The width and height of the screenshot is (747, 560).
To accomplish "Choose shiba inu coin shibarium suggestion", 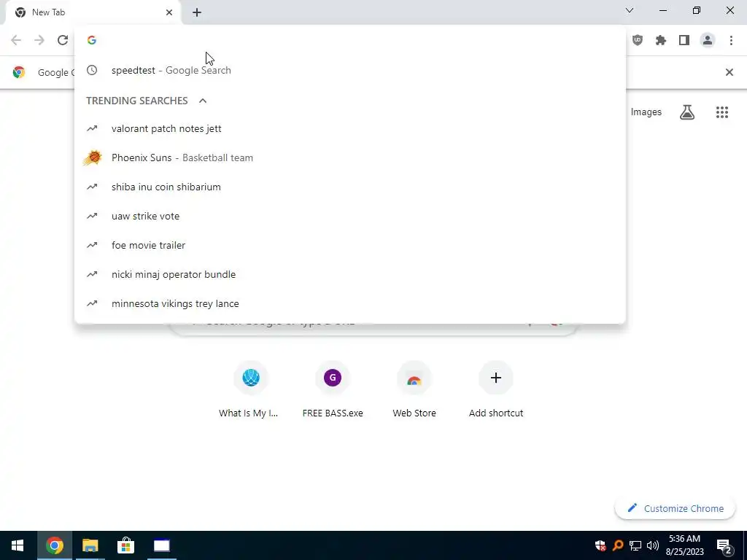I will 349,187.
